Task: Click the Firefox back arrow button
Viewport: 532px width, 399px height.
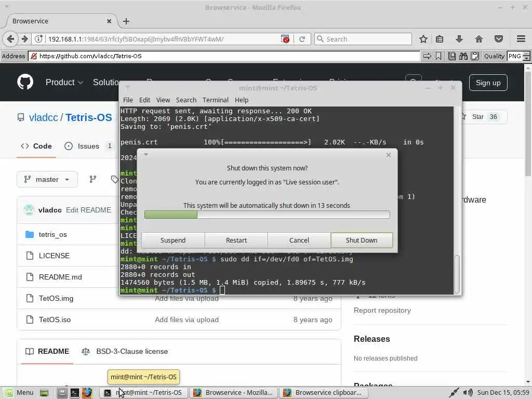Action: pyautogui.click(x=10, y=39)
